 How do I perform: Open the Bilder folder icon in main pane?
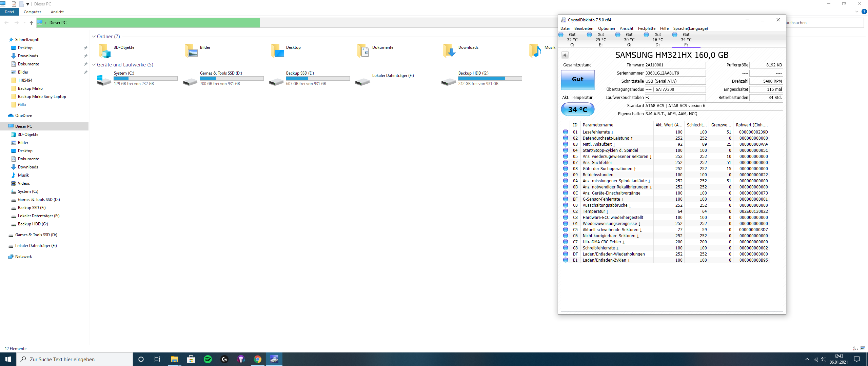point(191,51)
